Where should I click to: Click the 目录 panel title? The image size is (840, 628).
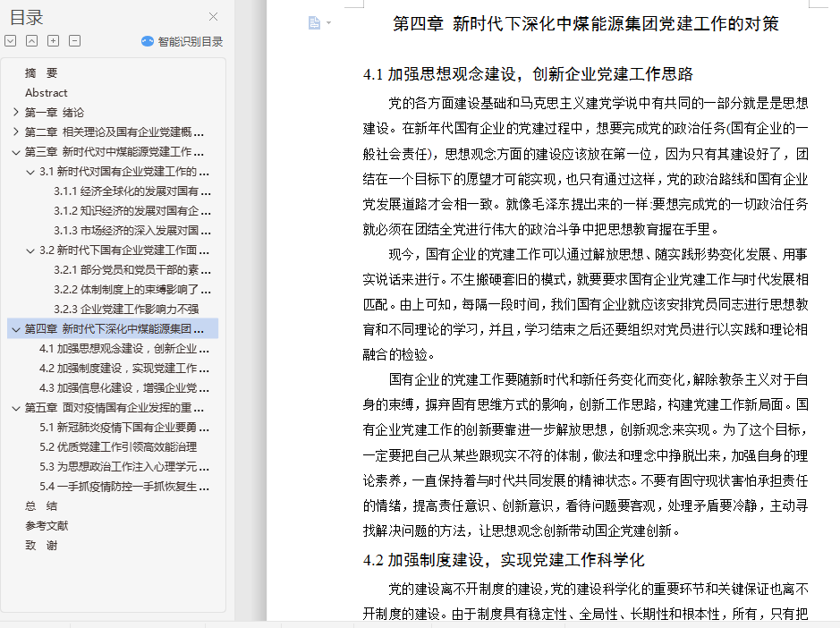pyautogui.click(x=26, y=18)
